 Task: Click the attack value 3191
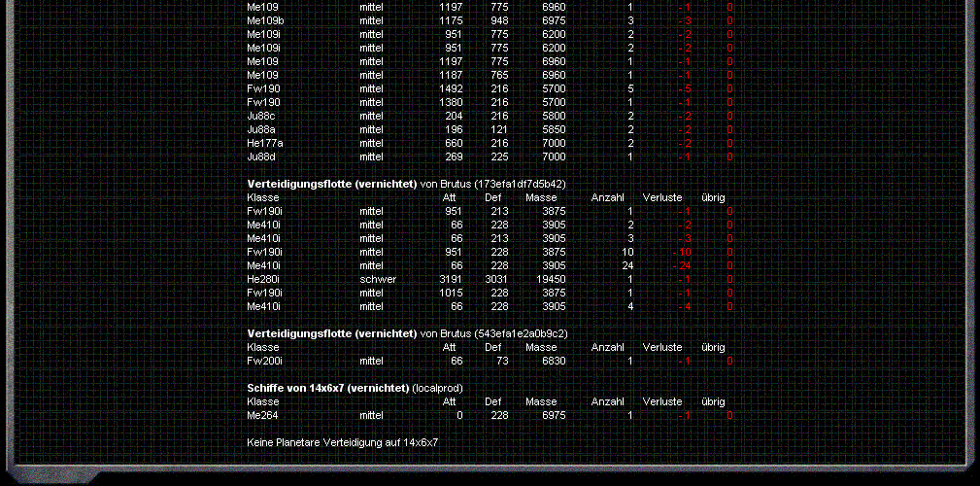click(x=450, y=279)
